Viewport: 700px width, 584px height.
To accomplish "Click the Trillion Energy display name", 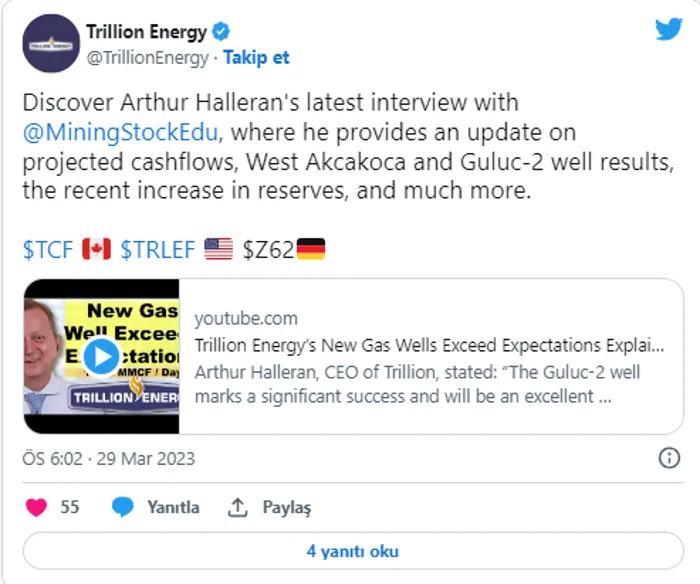I will coord(146,32).
